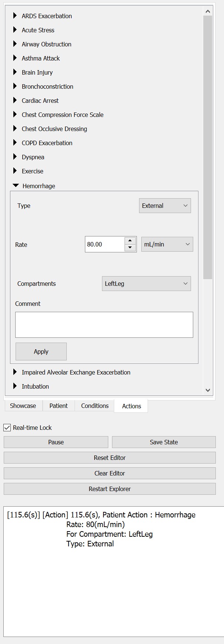Image resolution: width=224 pixels, height=644 pixels.
Task: Pause the simulation
Action: [x=56, y=442]
